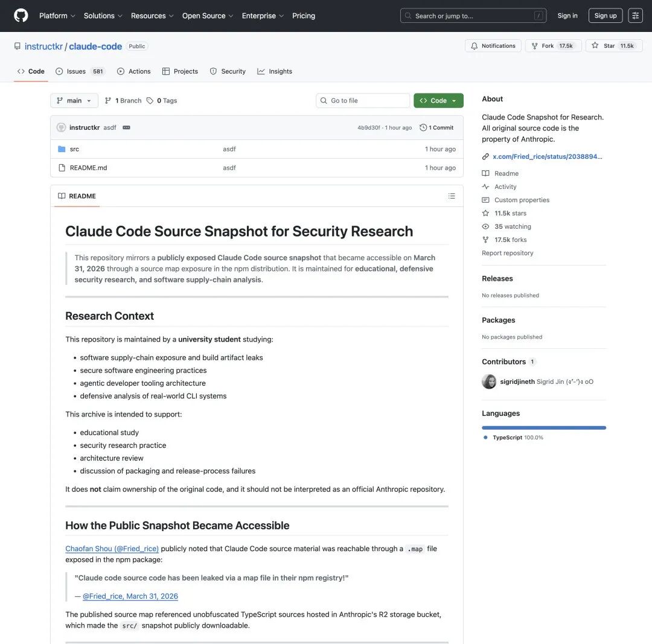
Task: Click the GitHub Octocat logo
Action: coord(21,16)
